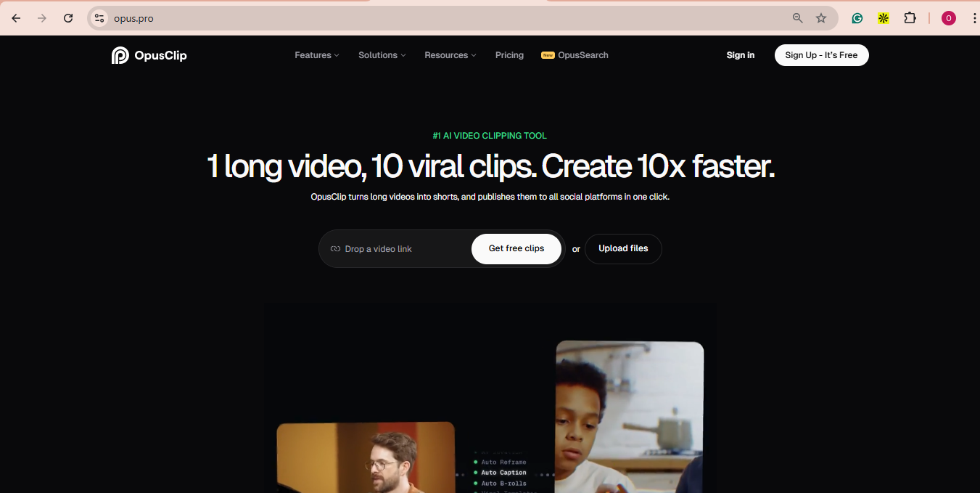Click the OpusClip logo
This screenshot has height=493, width=980.
pyautogui.click(x=149, y=55)
